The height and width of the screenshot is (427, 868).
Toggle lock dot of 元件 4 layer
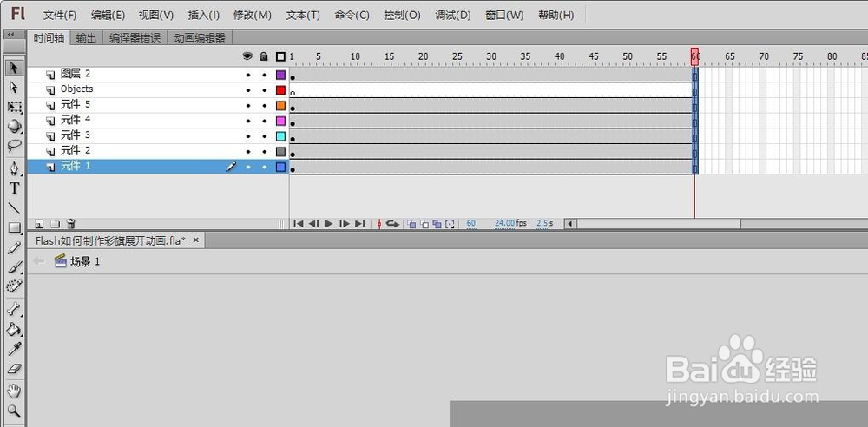[x=264, y=121]
